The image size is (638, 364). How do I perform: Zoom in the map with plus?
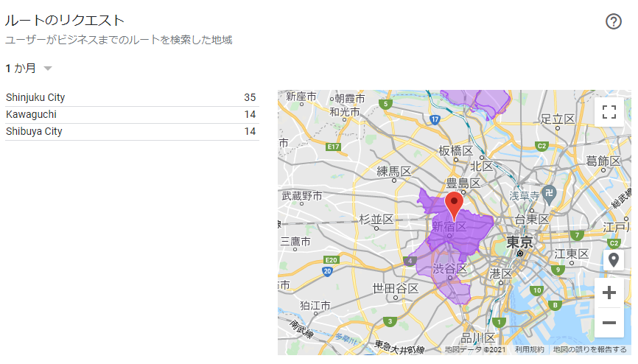[609, 293]
